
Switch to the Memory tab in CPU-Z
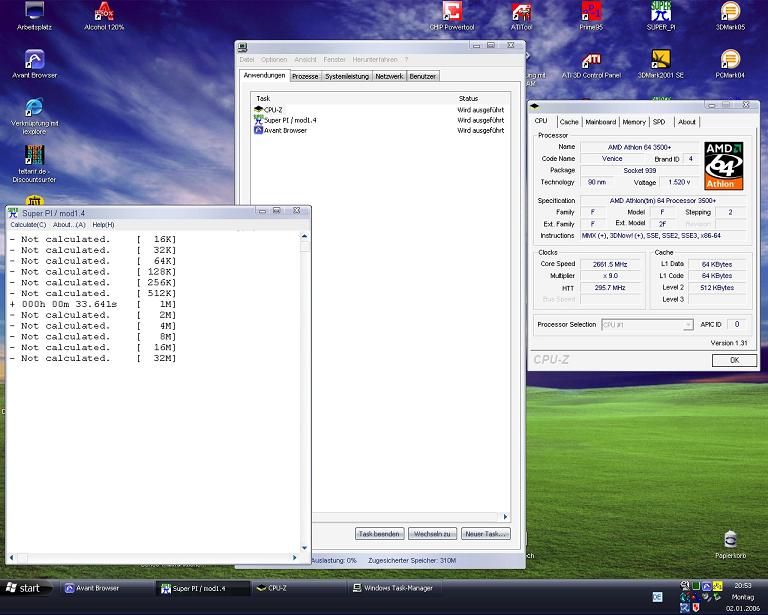634,122
